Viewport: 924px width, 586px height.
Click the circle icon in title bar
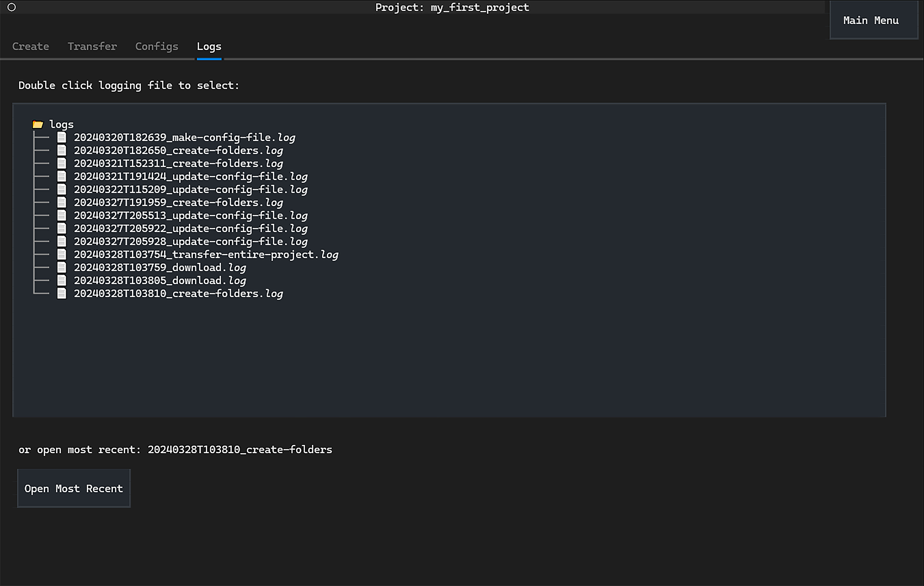pyautogui.click(x=12, y=7)
